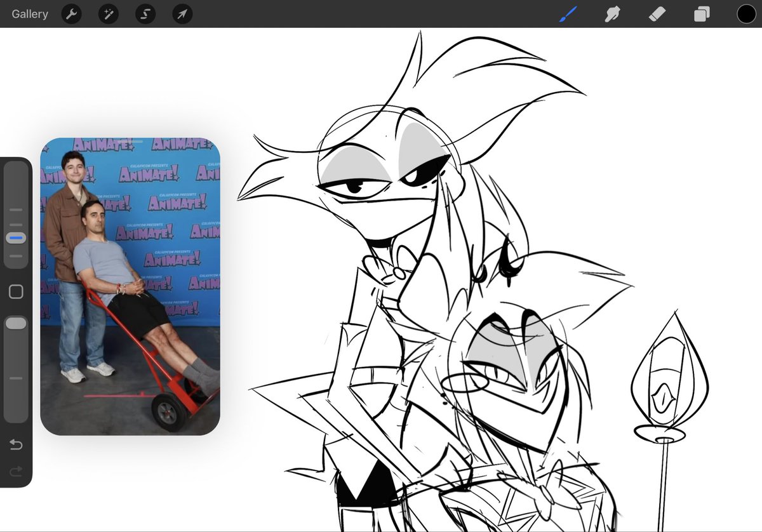
Task: Open the Layers panel
Action: [702, 14]
